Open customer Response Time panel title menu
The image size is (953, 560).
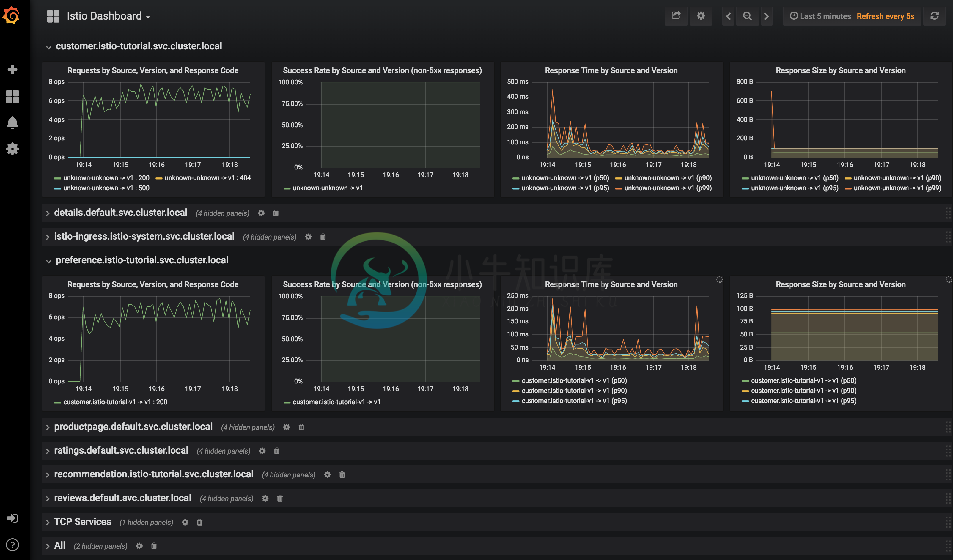click(611, 70)
